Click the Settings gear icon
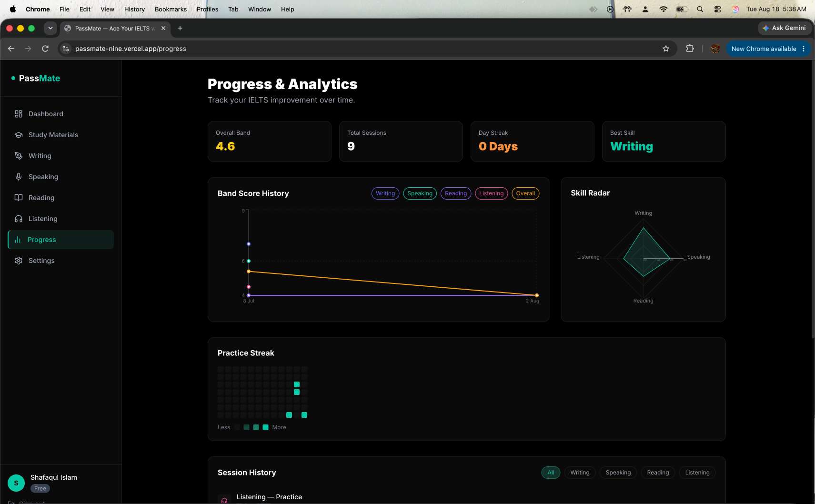815x504 pixels. click(x=19, y=261)
